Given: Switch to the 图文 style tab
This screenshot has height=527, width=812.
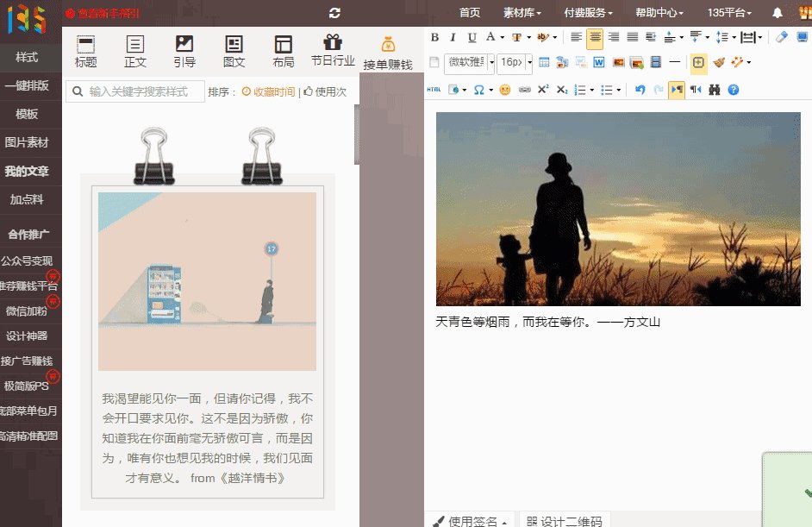Looking at the screenshot, I should (x=233, y=49).
